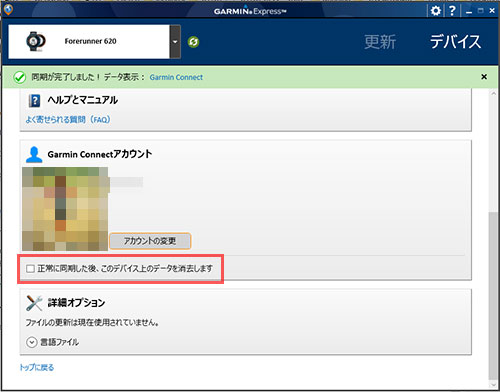Screen dimensions: 500x392
Task: Select the Forerunner 620 device name
Action: coord(90,41)
